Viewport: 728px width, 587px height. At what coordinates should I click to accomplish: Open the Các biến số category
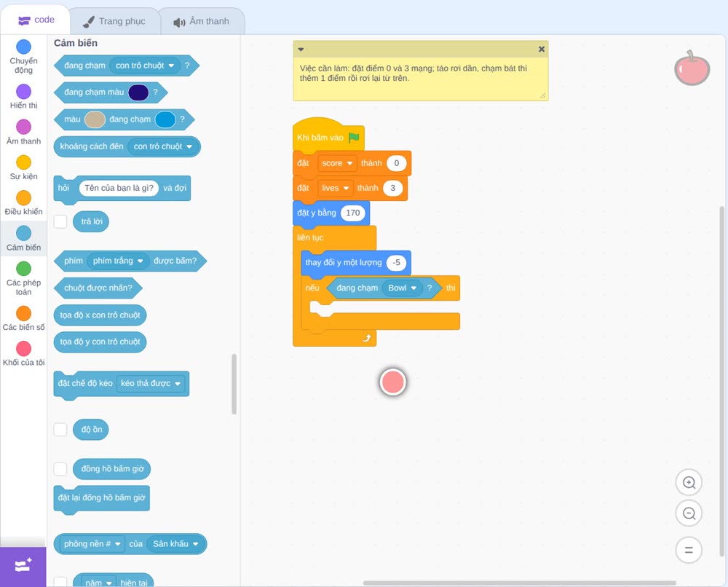[x=24, y=318]
